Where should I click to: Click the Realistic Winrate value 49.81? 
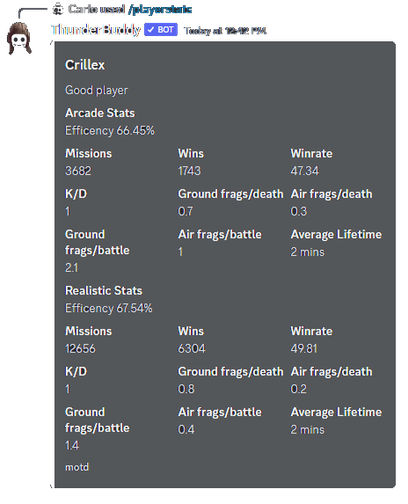[x=304, y=348]
